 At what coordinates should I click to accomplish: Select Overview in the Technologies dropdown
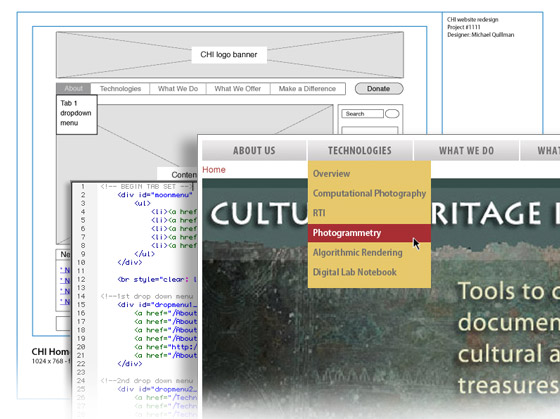click(369, 174)
